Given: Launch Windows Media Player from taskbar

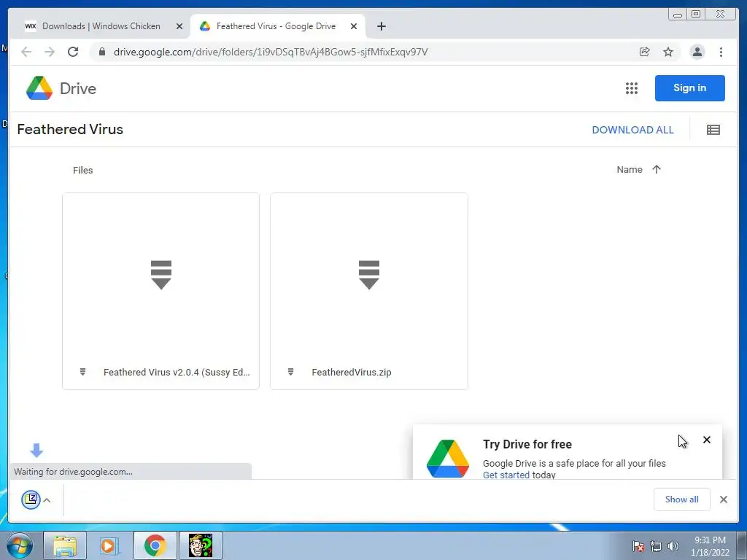Looking at the screenshot, I should point(109,545).
